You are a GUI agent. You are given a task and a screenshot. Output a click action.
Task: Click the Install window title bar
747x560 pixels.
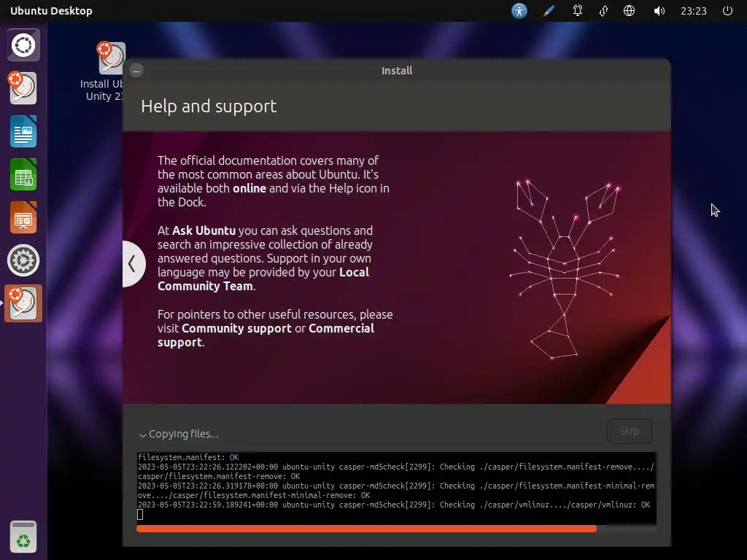click(x=396, y=71)
